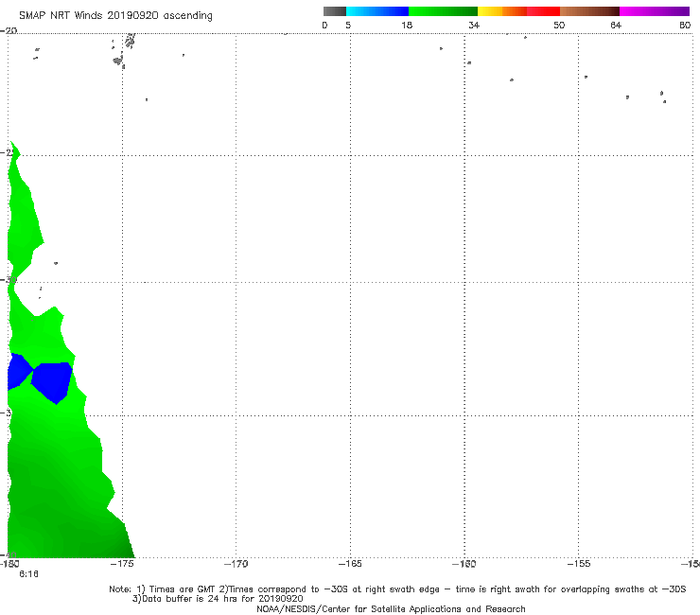Click the 'Data buffer is 24 hrs' note
Viewport: 700px width, 615px height.
(218, 599)
